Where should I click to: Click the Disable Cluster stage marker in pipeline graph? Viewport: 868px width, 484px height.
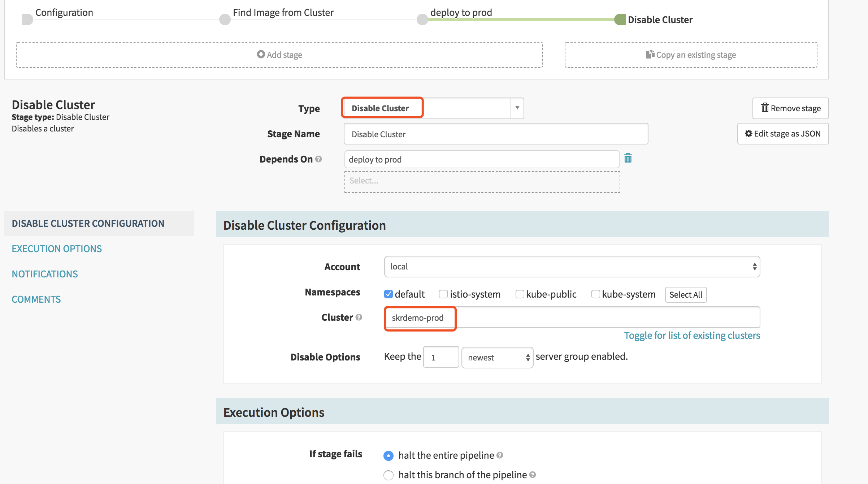(620, 20)
